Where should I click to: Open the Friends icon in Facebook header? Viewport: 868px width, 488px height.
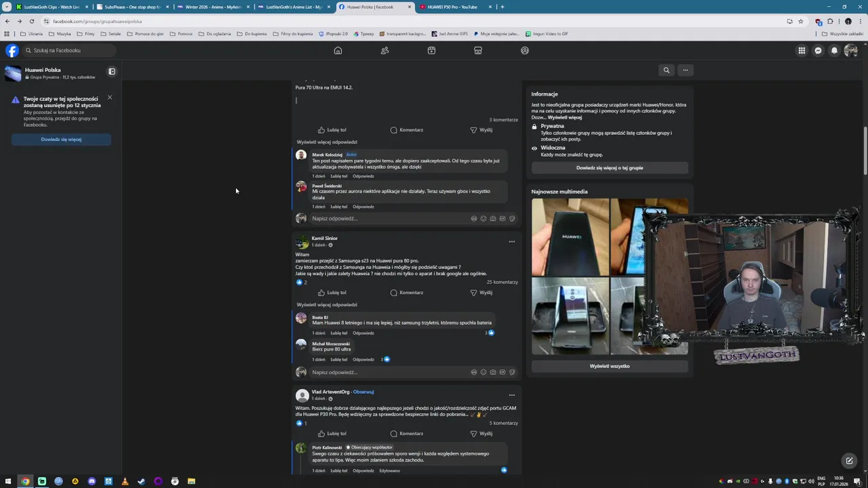(x=384, y=50)
